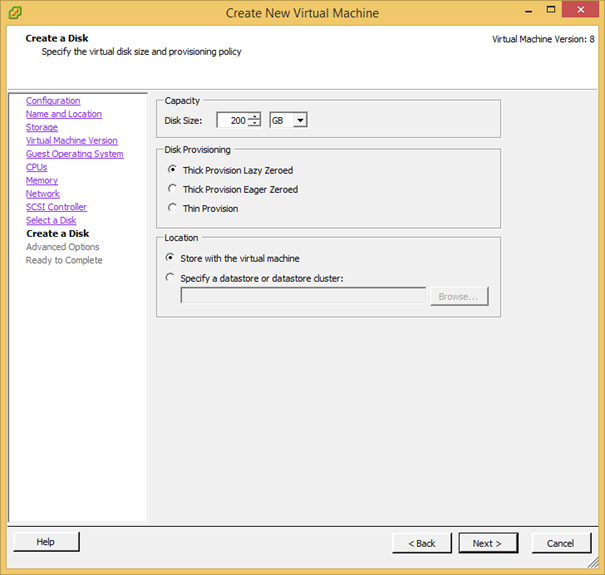
Task: Choose Specify a datastore or datastore cluster
Action: click(173, 278)
